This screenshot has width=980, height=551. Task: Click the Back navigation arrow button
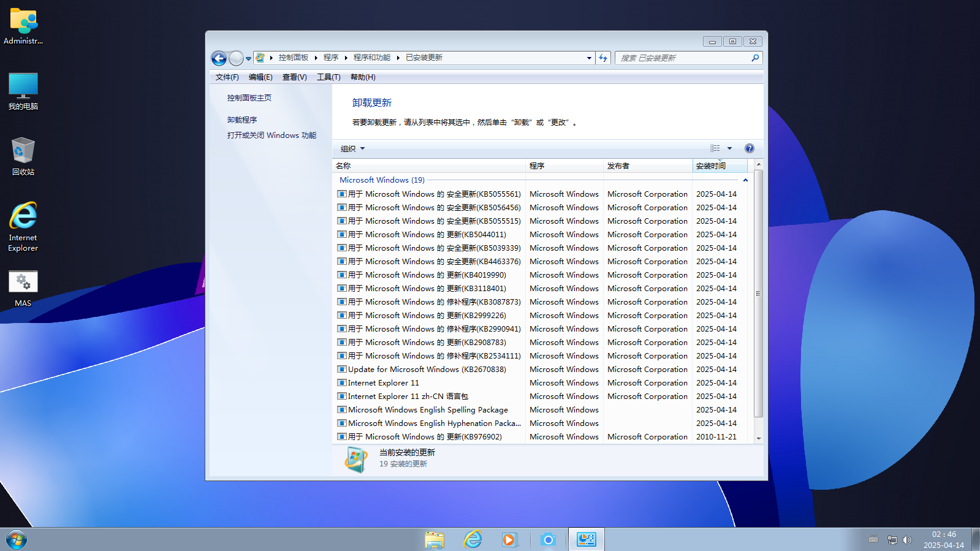click(x=219, y=58)
